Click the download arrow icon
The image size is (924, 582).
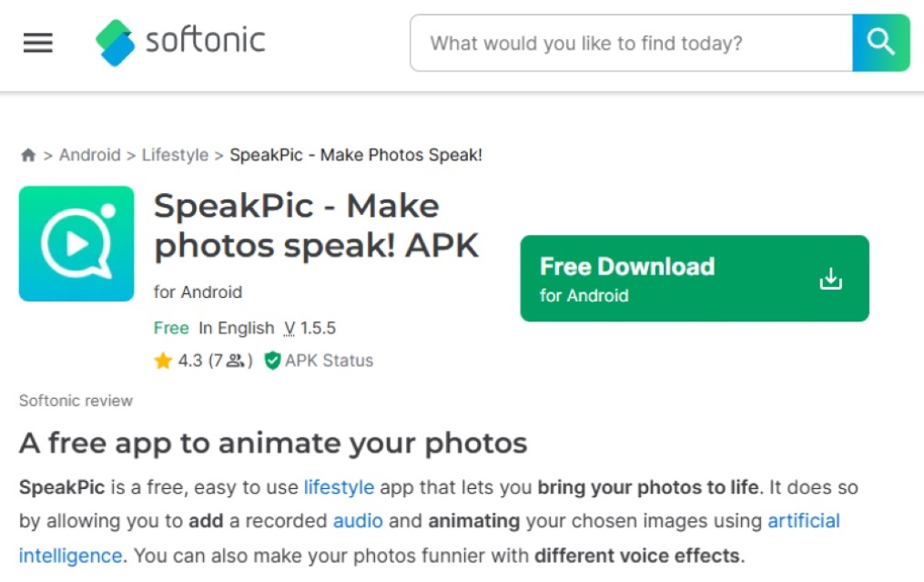click(830, 279)
